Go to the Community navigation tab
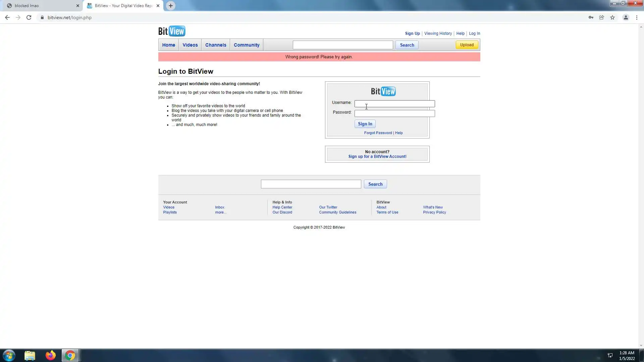Viewport: 644px width, 362px height. click(247, 45)
